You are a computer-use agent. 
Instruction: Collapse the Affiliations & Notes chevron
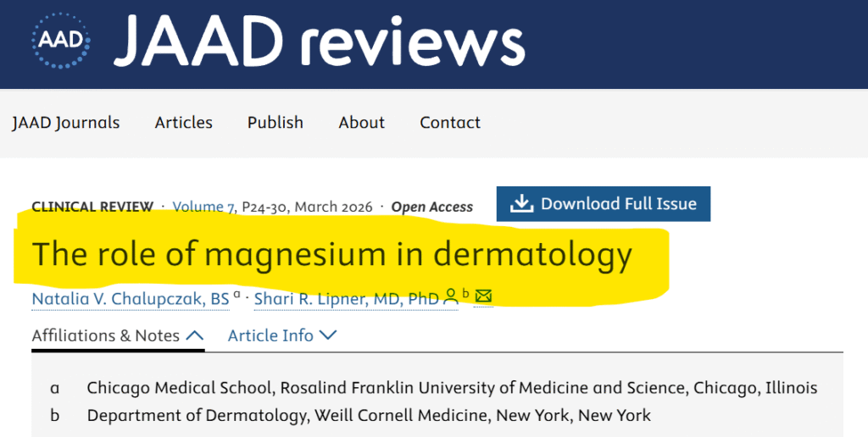tap(194, 336)
